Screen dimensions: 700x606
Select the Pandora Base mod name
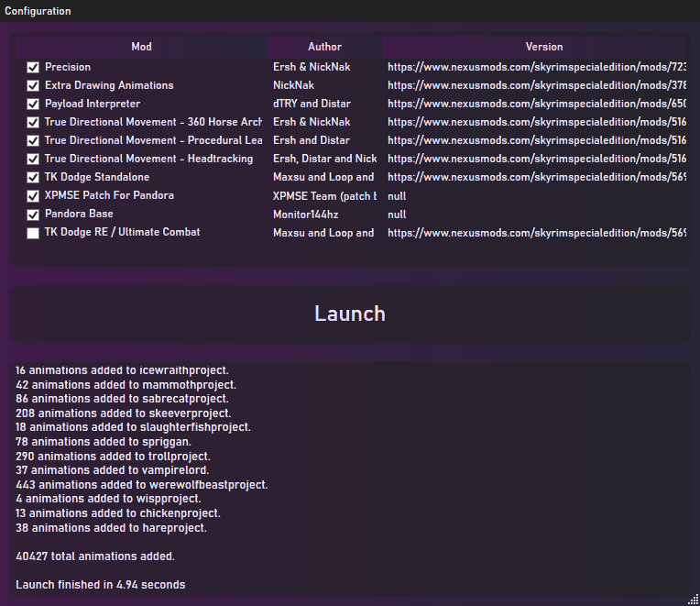[x=79, y=214]
